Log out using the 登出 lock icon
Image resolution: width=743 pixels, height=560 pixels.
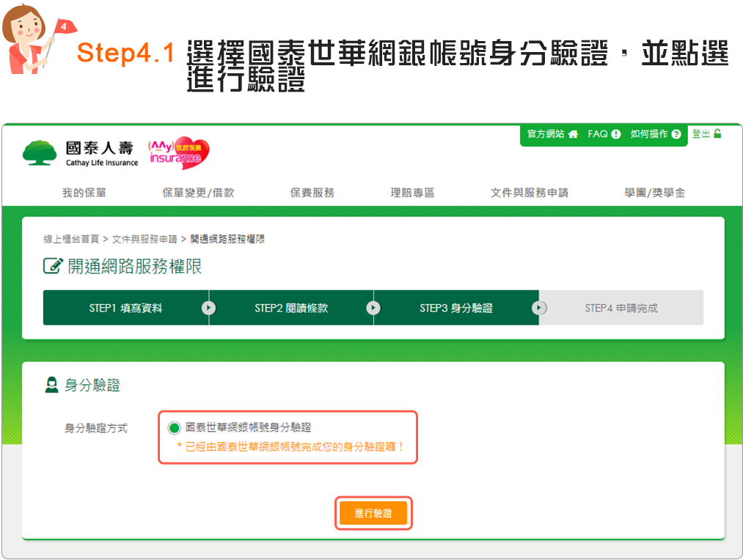(717, 133)
